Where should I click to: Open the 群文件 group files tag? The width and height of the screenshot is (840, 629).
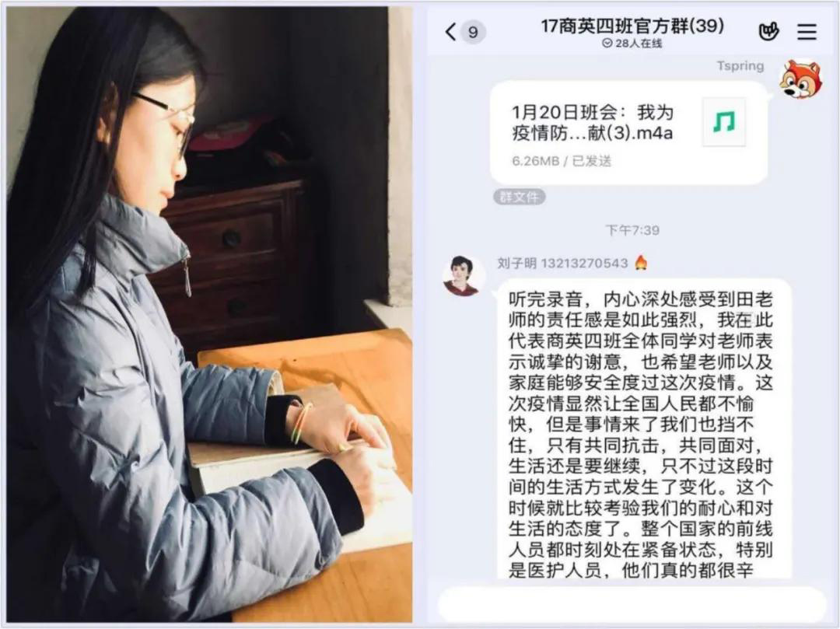(x=519, y=197)
